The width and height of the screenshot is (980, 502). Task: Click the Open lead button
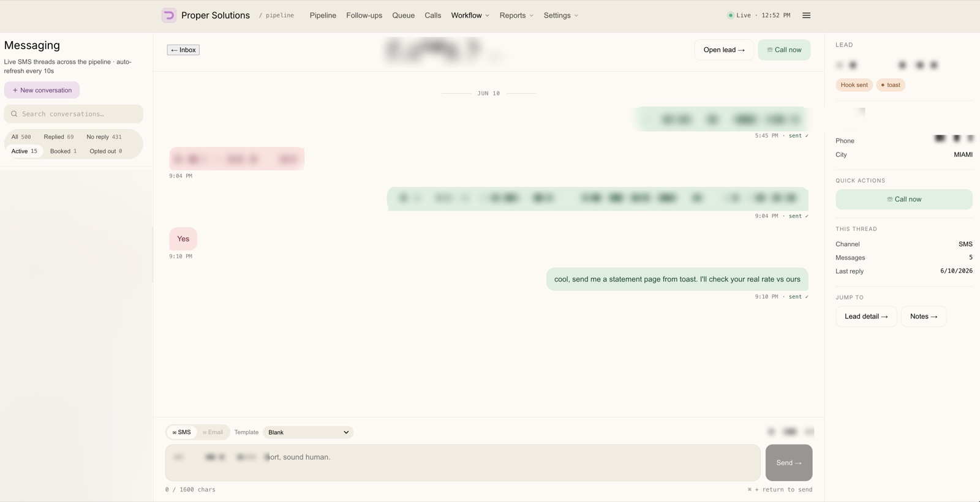(x=724, y=50)
